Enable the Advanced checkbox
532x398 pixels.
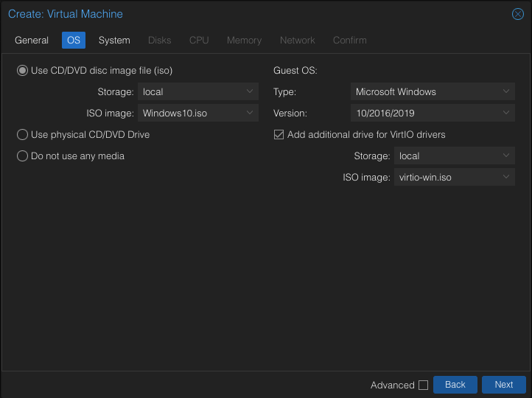click(423, 385)
